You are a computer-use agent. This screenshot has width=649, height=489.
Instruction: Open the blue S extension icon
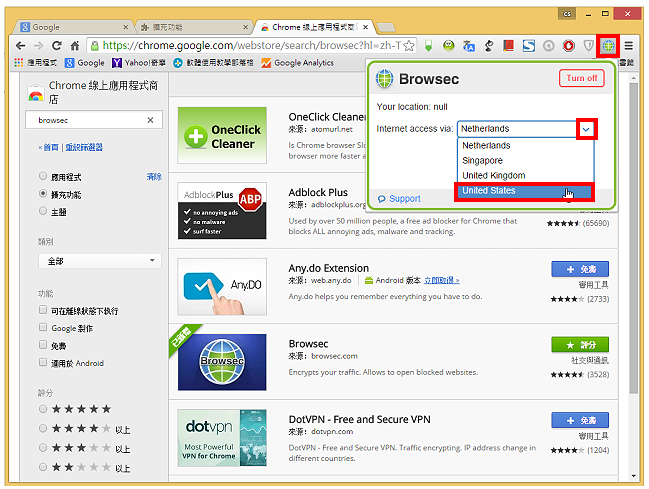tap(529, 46)
